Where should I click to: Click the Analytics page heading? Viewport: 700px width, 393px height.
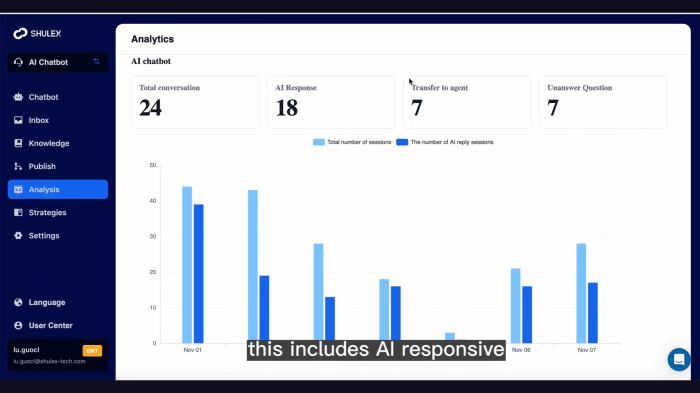pos(152,39)
